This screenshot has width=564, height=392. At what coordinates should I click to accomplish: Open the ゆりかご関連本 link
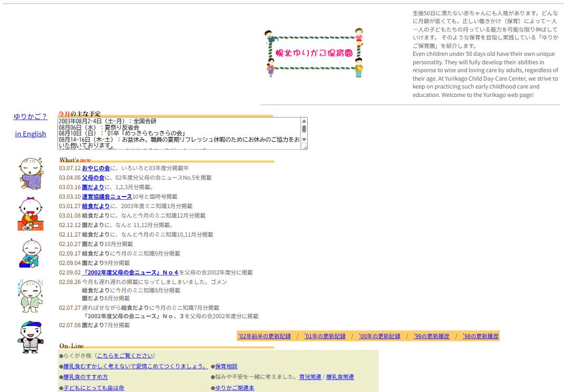pos(235,388)
